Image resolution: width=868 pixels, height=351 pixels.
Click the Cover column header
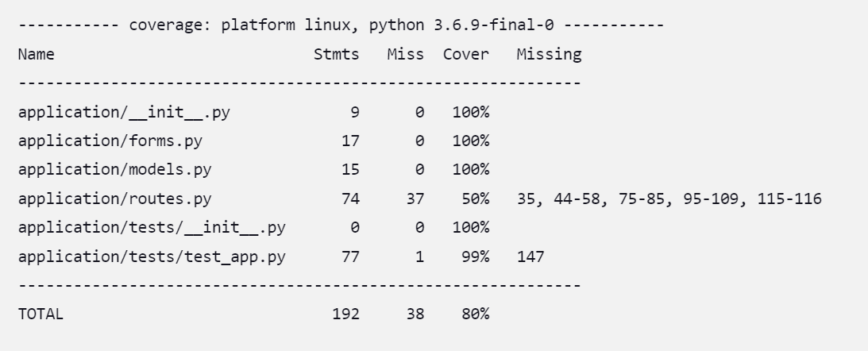pos(466,54)
